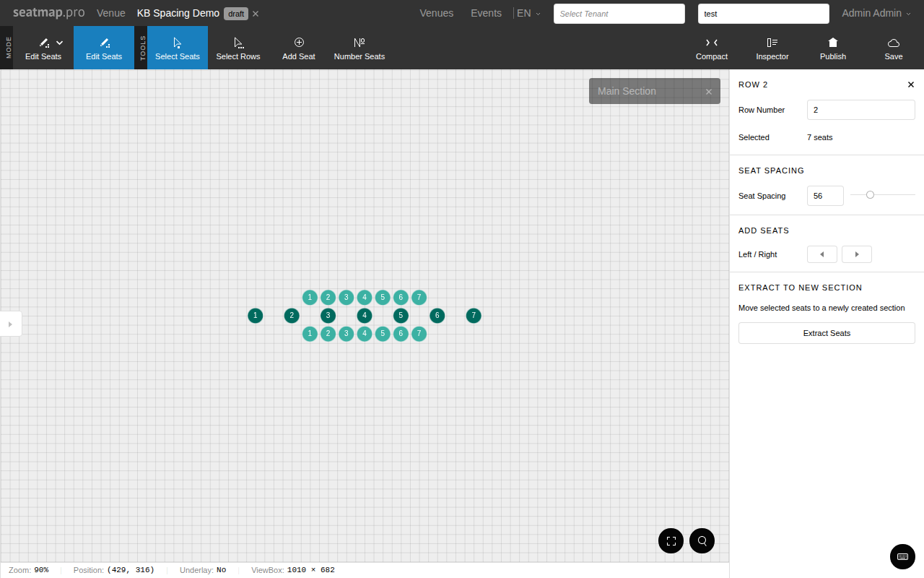Image resolution: width=924 pixels, height=578 pixels.
Task: Open the Edit Seats mode dropdown chevron
Action: coord(59,42)
